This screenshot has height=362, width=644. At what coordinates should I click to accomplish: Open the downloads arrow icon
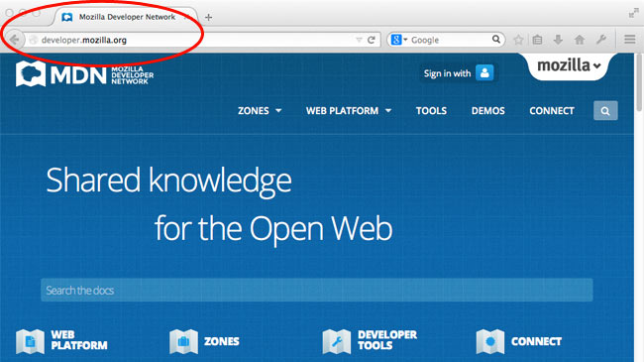pos(558,40)
